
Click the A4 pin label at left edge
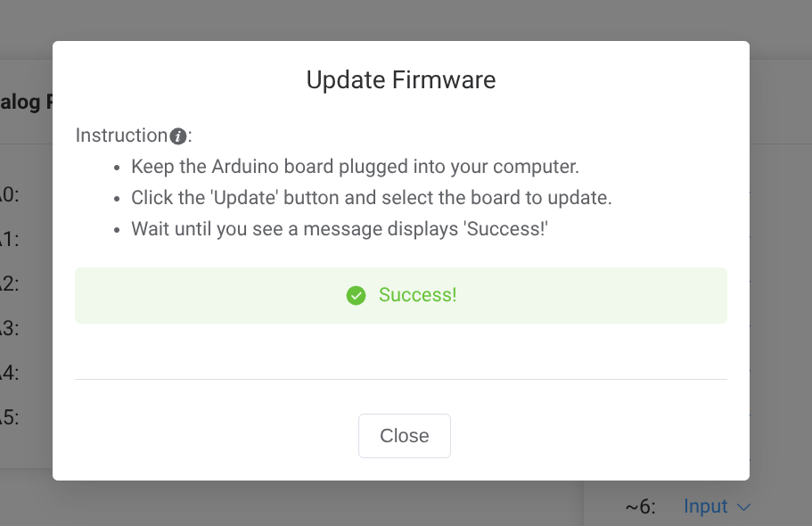tap(9, 373)
